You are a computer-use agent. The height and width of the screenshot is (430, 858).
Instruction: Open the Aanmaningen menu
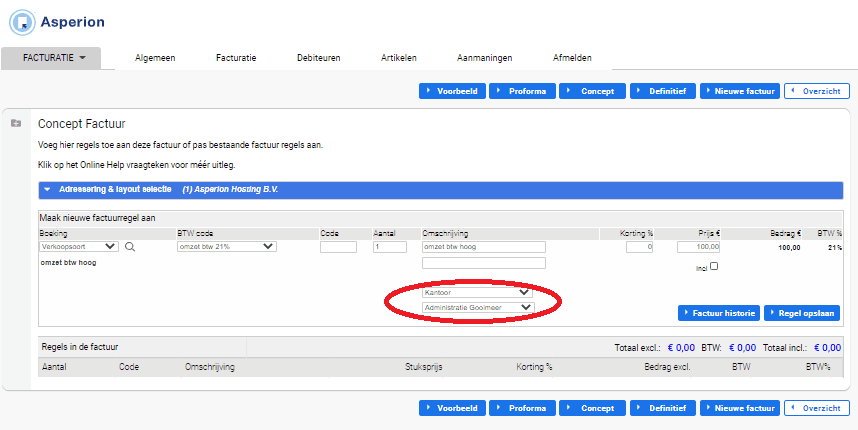[x=484, y=57]
